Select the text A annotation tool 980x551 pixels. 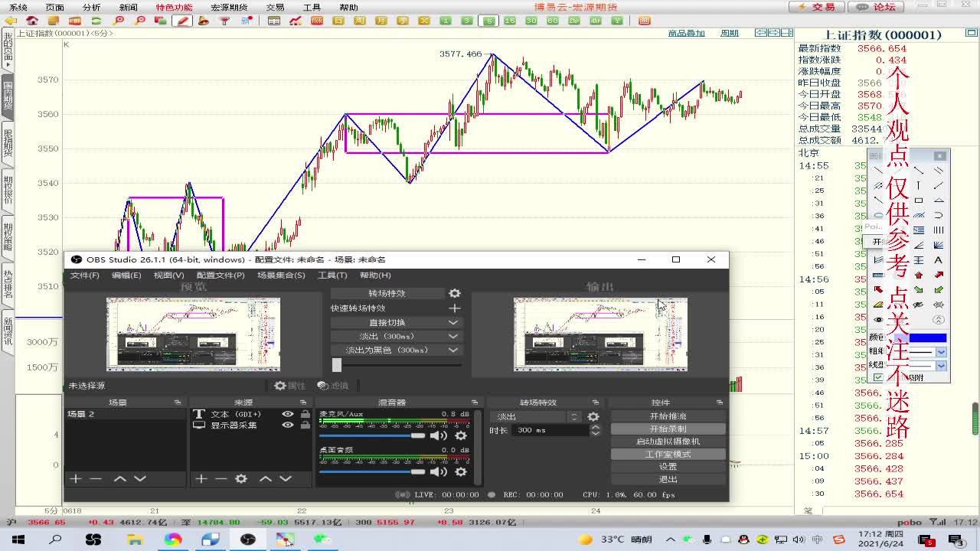(939, 259)
